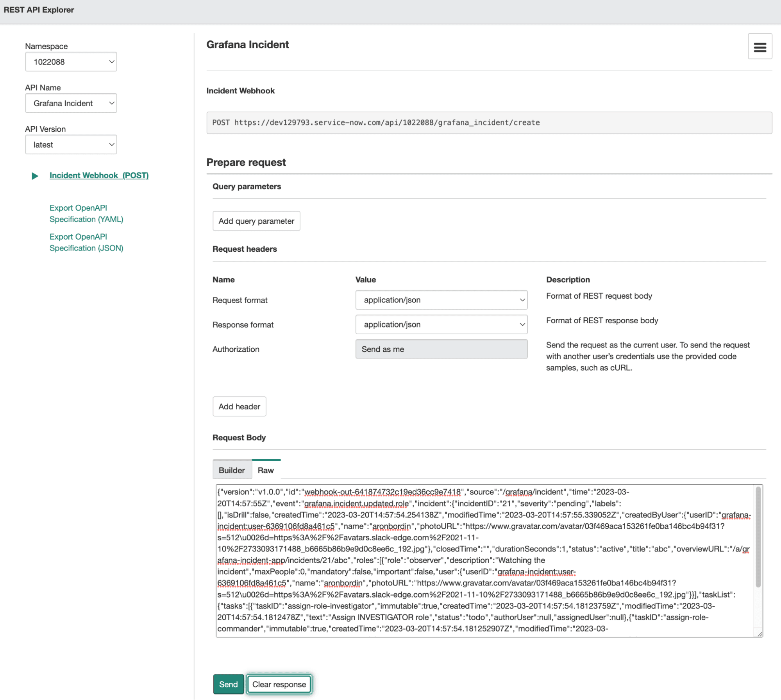Click the Authorization Send as me field
This screenshot has width=781, height=700.
(x=441, y=349)
